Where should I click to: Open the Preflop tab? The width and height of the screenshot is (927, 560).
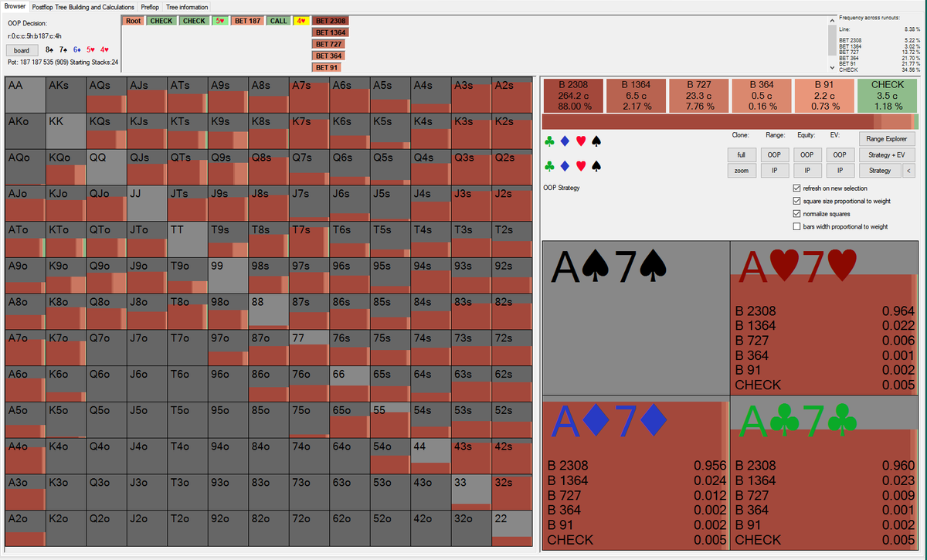[150, 7]
